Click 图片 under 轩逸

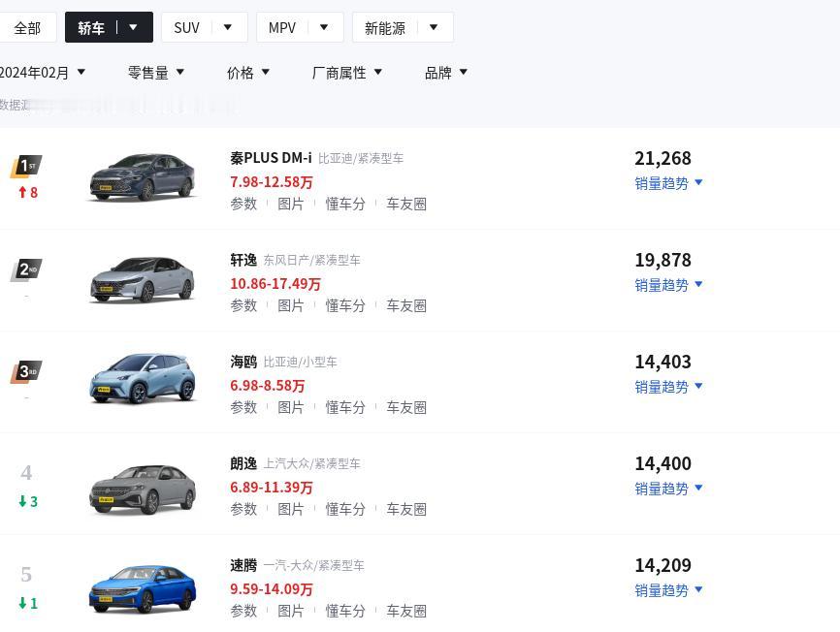(291, 305)
